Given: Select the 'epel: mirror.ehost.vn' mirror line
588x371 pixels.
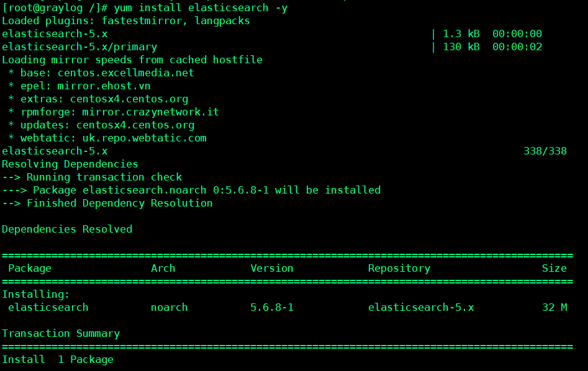Looking at the screenshot, I should 86,86.
